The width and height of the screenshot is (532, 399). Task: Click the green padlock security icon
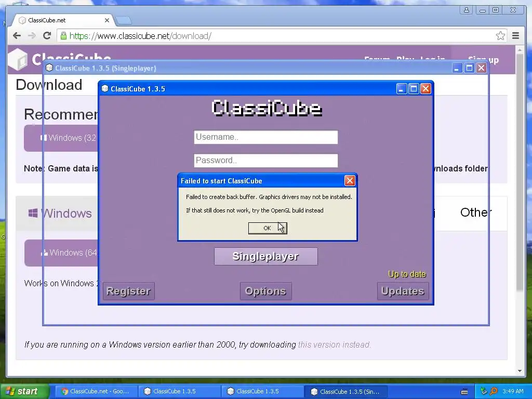tap(63, 36)
